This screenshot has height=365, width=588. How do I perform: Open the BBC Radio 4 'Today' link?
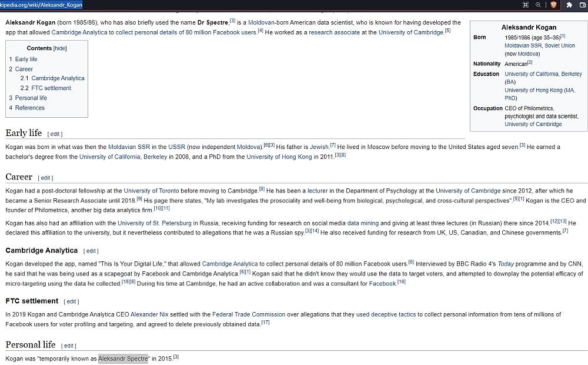tap(506, 264)
